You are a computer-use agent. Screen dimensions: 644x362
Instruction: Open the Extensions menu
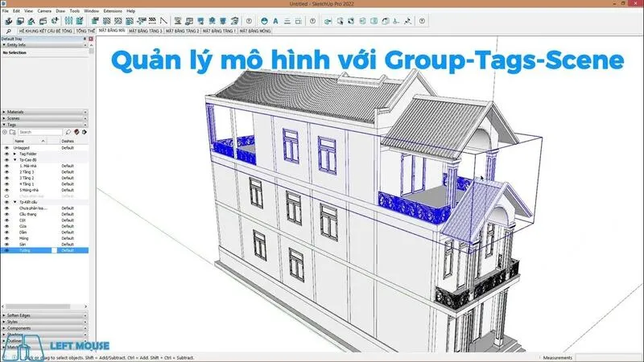113,11
